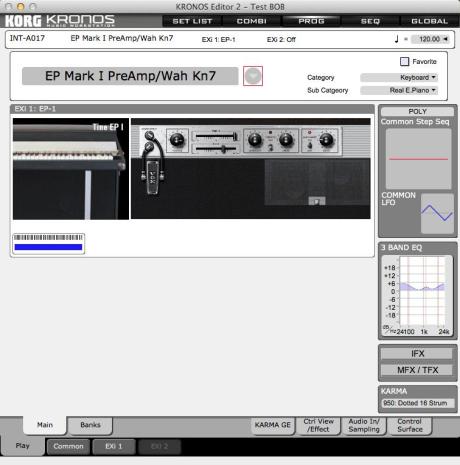The width and height of the screenshot is (460, 465).
Task: Toggle the Favorite checkbox
Action: [404, 61]
